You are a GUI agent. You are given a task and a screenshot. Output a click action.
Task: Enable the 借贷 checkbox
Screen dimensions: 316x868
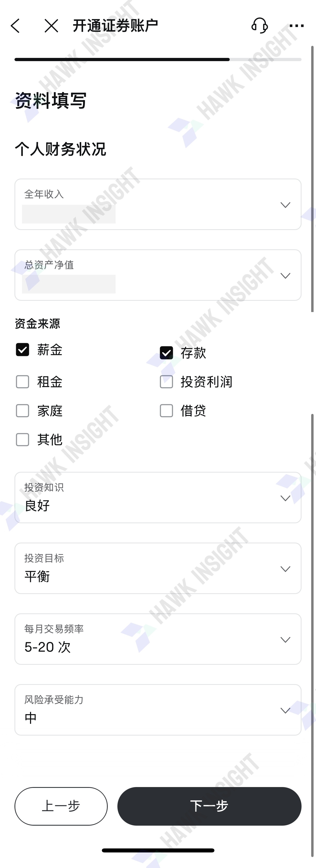coord(166,411)
